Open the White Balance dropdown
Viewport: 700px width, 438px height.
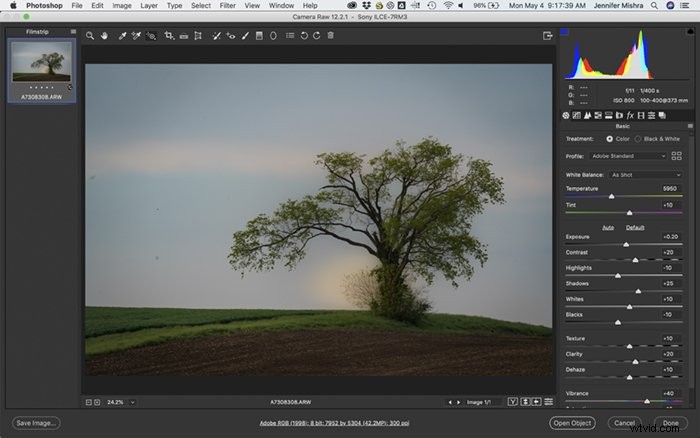point(646,175)
